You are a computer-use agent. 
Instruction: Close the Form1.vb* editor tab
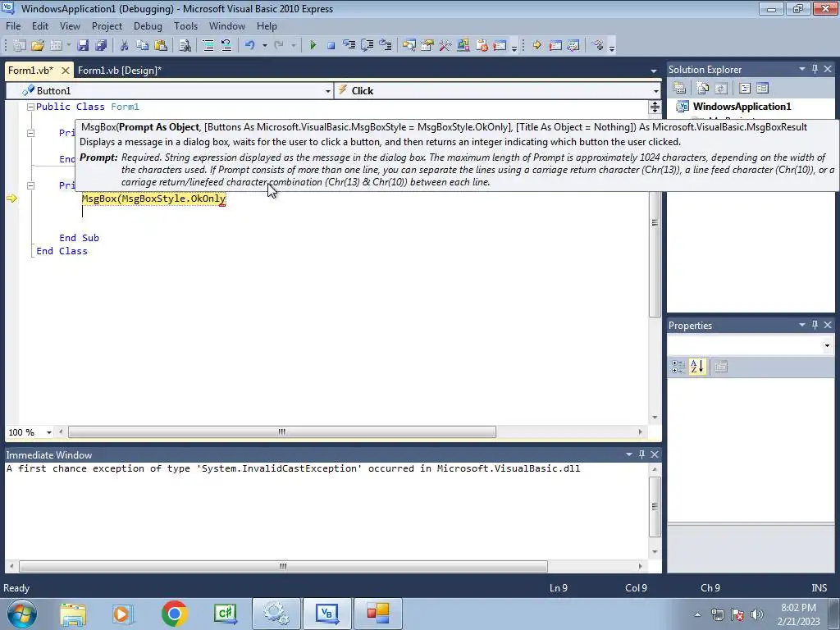coord(65,71)
